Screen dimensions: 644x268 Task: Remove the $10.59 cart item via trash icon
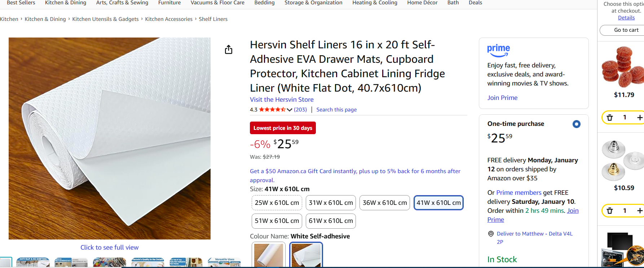pyautogui.click(x=610, y=211)
